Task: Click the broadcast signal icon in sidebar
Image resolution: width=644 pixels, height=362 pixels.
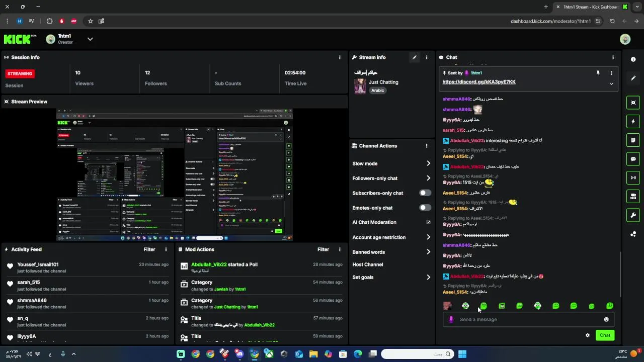Action: [x=633, y=177]
